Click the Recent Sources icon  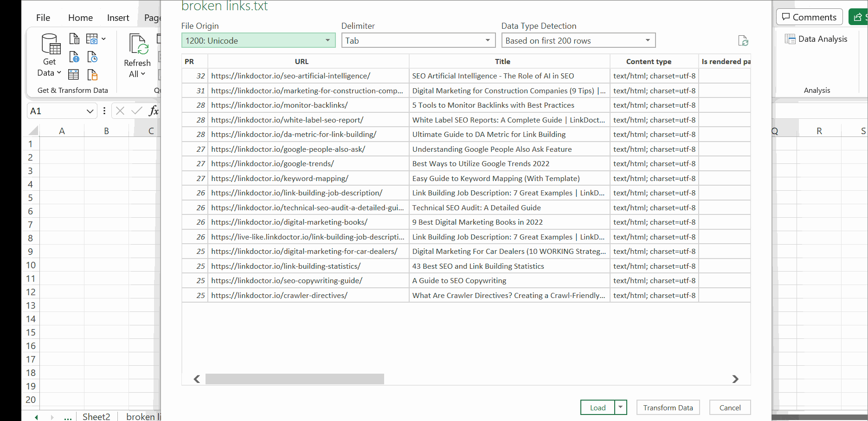click(x=92, y=57)
